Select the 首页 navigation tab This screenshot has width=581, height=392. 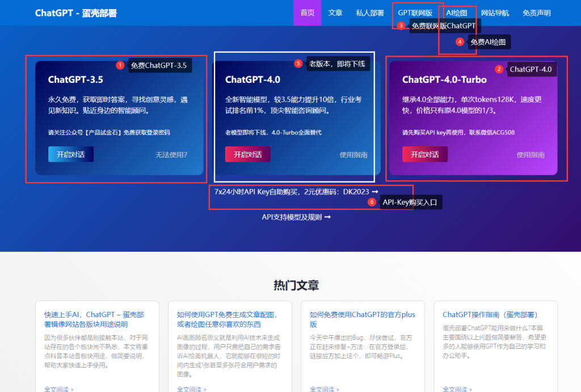(x=307, y=13)
